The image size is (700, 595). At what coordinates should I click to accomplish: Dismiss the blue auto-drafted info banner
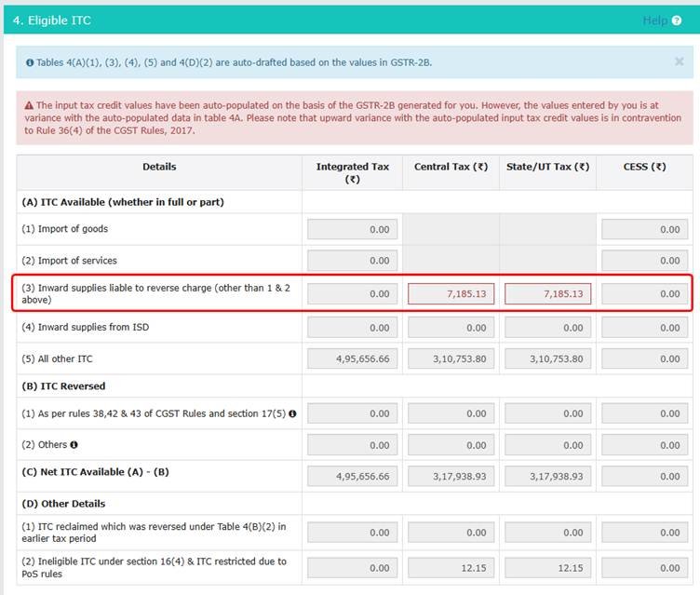point(679,61)
